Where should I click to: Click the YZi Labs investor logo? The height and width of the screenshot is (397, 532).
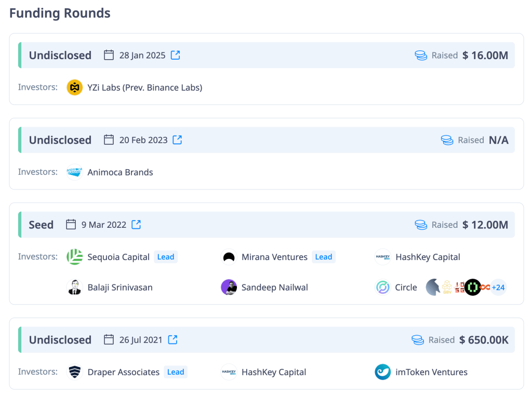(x=74, y=87)
